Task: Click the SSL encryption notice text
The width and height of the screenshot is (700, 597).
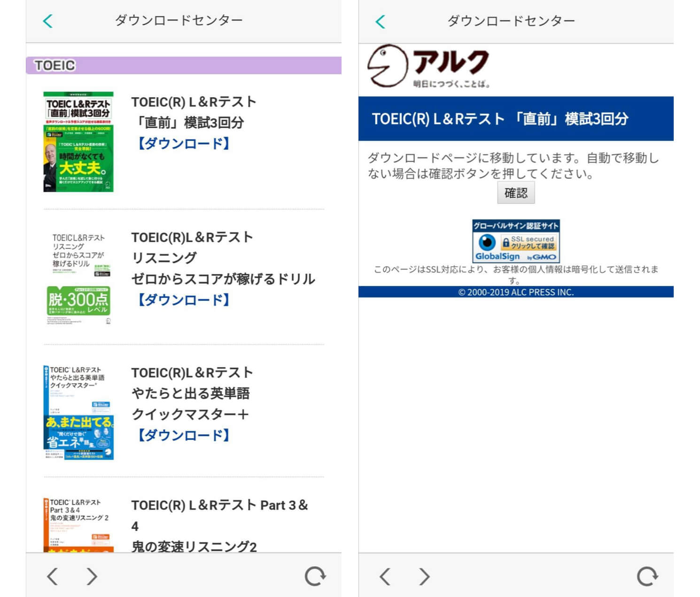Action: (516, 275)
